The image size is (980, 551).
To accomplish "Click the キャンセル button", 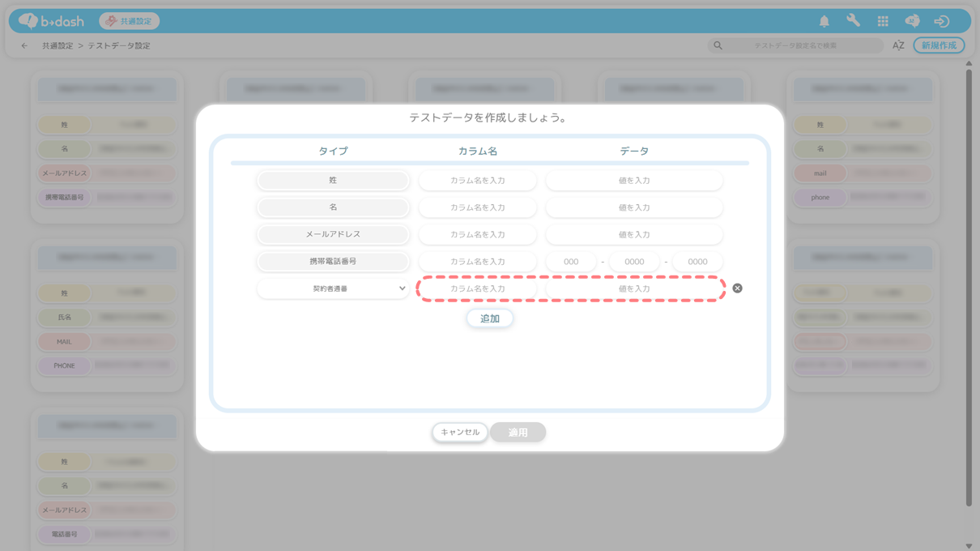I will point(459,433).
